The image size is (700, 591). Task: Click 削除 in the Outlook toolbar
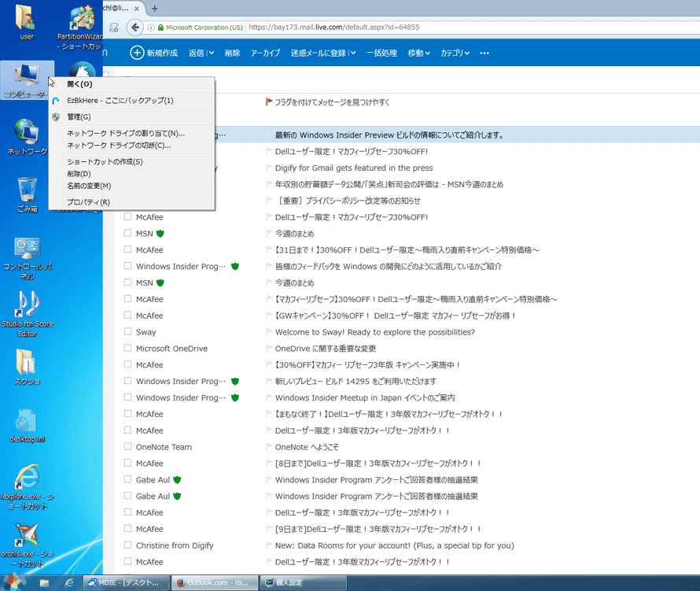tap(232, 54)
